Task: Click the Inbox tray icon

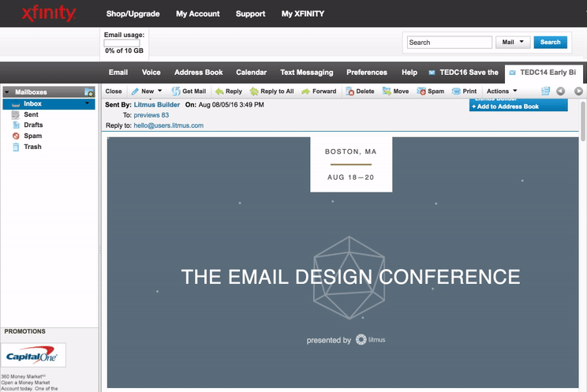Action: tap(16, 104)
